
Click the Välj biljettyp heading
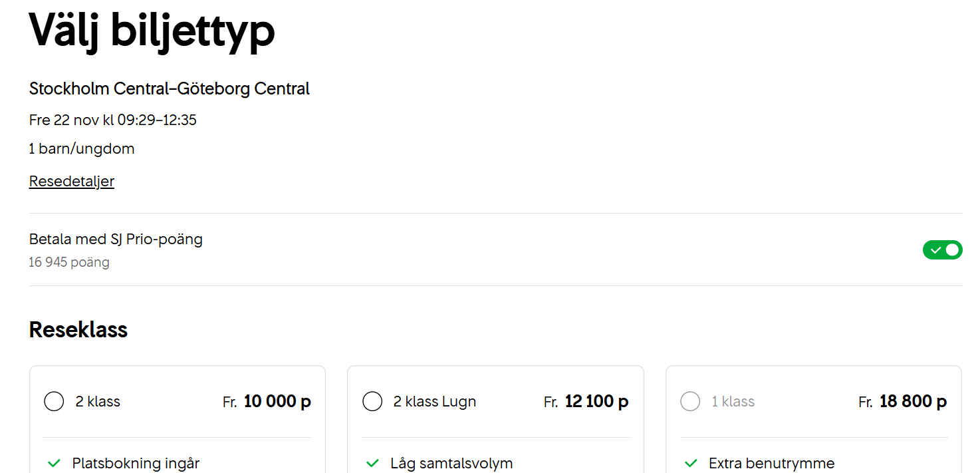tap(152, 30)
